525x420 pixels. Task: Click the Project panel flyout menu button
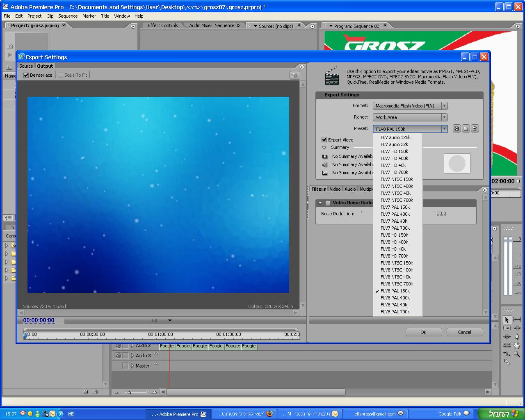(133, 26)
